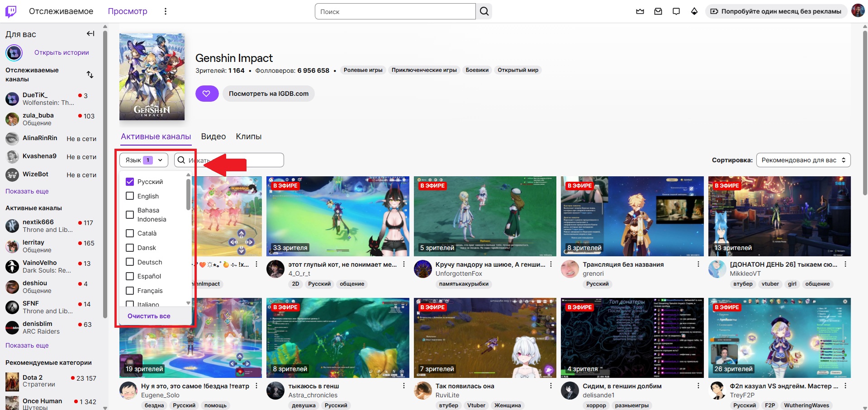Click the grenori channel avatar
868x410 pixels.
pos(570,269)
